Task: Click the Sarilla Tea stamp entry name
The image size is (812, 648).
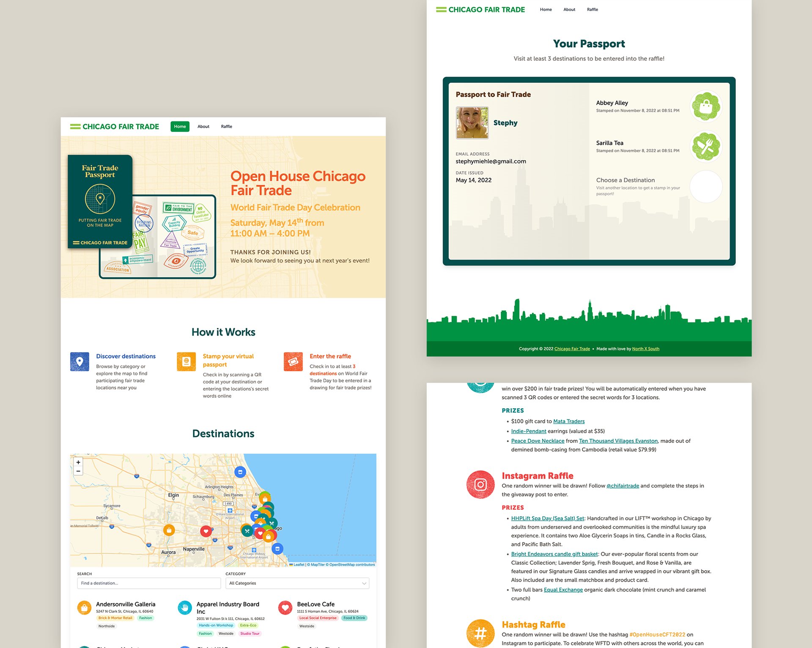Action: tap(609, 143)
